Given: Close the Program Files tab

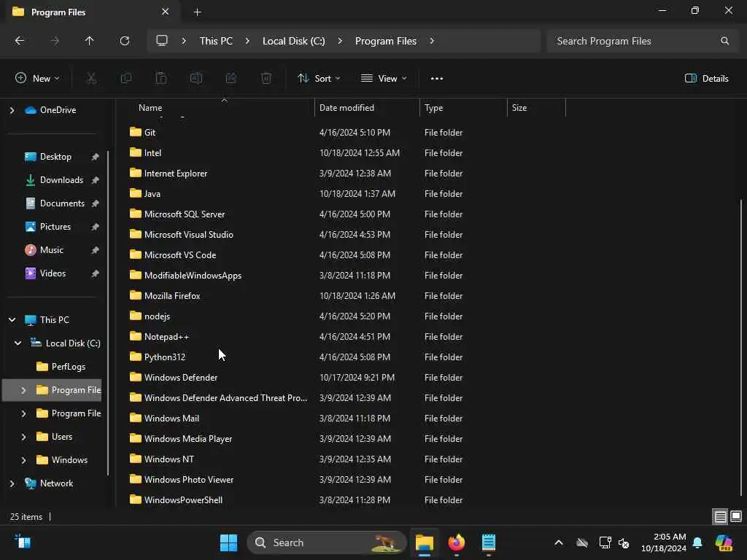Looking at the screenshot, I should 165,12.
